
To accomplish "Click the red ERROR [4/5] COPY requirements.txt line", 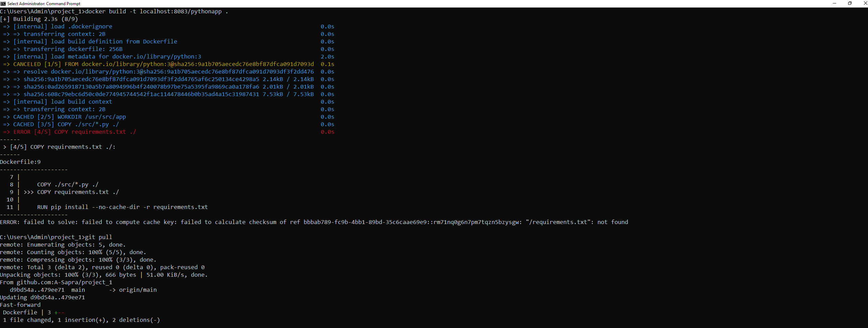I will coord(68,132).
